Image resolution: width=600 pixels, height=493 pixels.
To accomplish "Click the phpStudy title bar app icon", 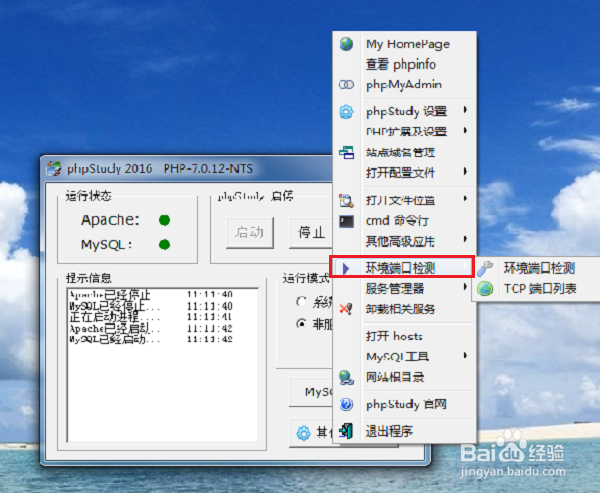I will [x=54, y=168].
